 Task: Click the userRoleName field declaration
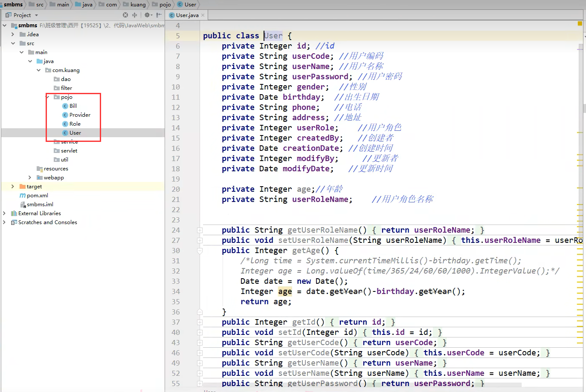click(322, 199)
